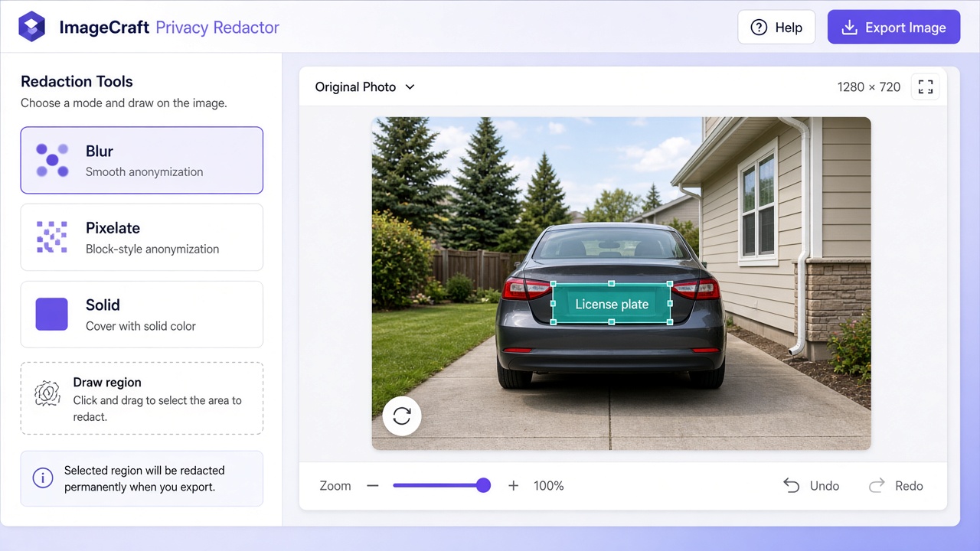
Task: Click the bottom-right handle of License plate box
Action: click(x=670, y=322)
